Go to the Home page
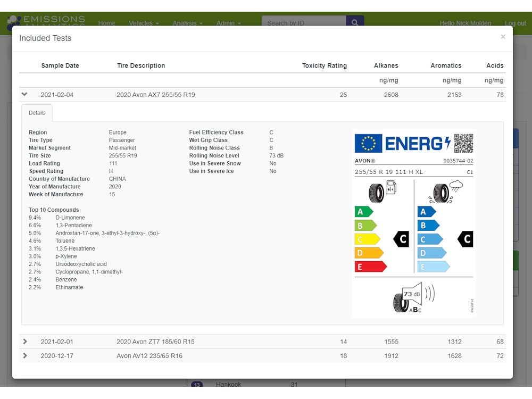Image resolution: width=532 pixels, height=399 pixels. (x=106, y=23)
